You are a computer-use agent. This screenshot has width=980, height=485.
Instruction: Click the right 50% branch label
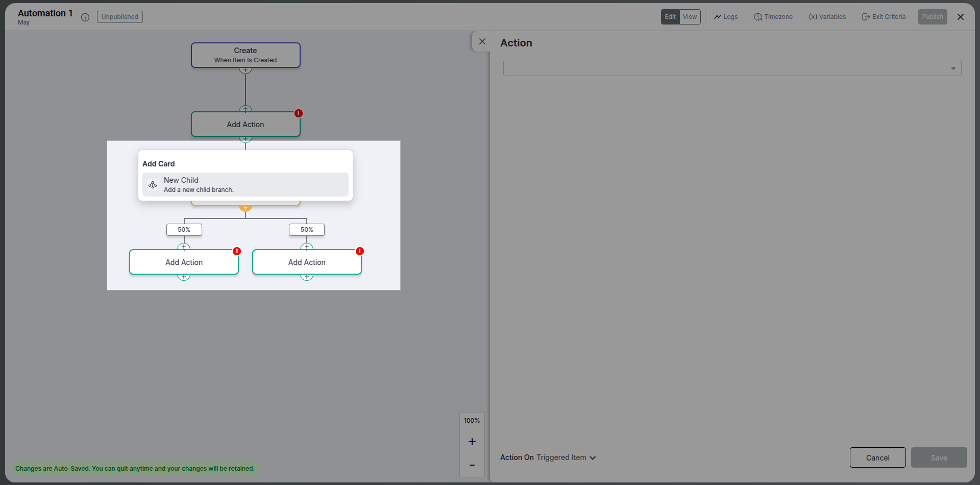[307, 230]
